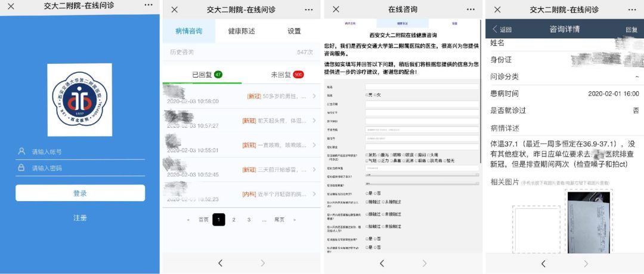Viewport: 644px width, 274px height.
Task: Show the 已回复 replied consultations
Action: click(202, 75)
